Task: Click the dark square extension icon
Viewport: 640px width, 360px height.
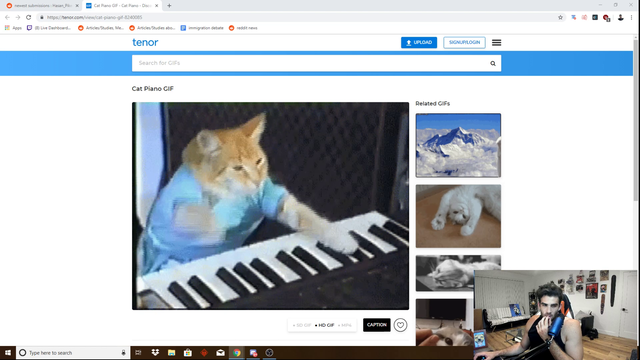Action: 595,17
